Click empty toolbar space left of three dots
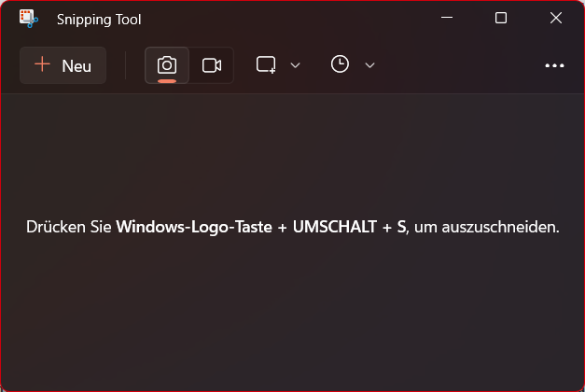 (457, 65)
